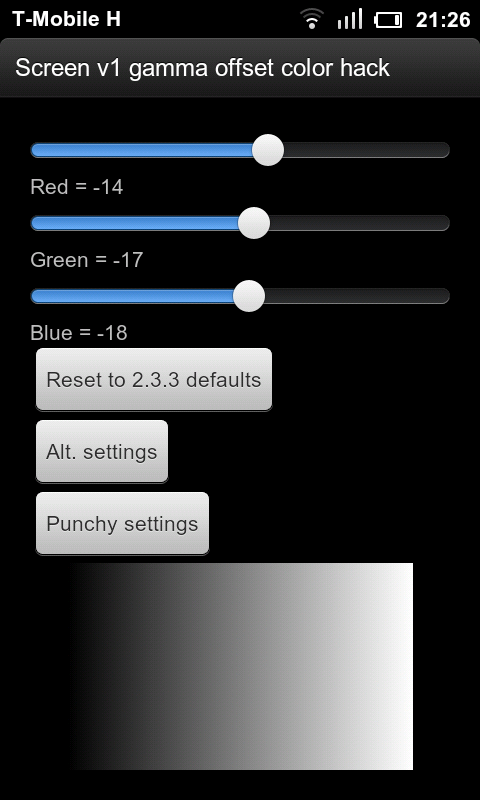The image size is (480, 800).
Task: Click the white end of grayscale gradient
Action: tap(398, 666)
